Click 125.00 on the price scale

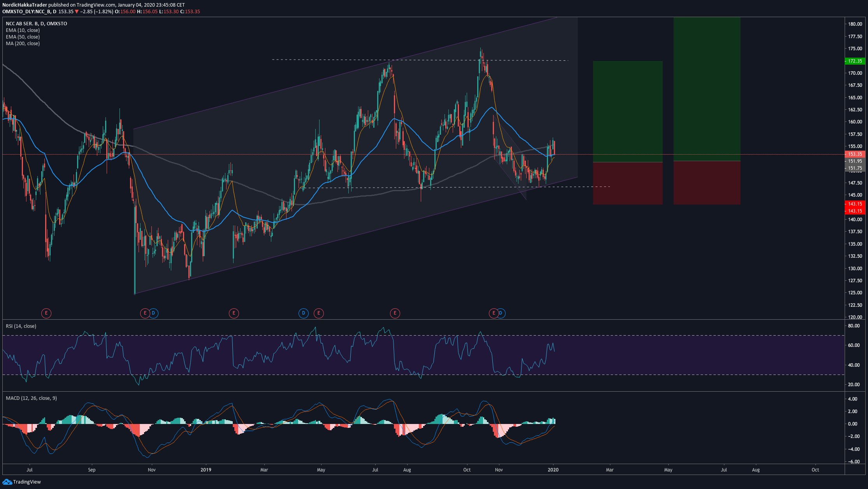(855, 293)
